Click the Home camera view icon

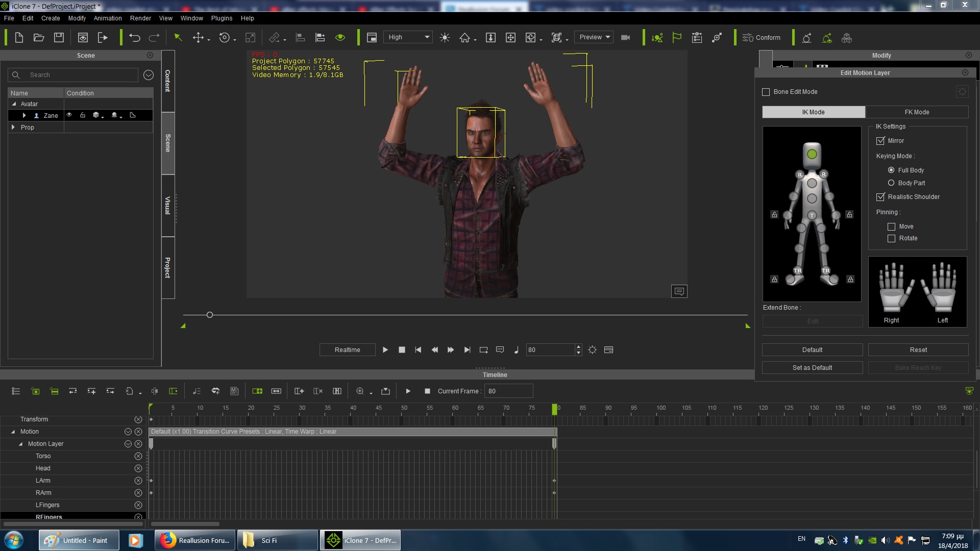pyautogui.click(x=464, y=37)
